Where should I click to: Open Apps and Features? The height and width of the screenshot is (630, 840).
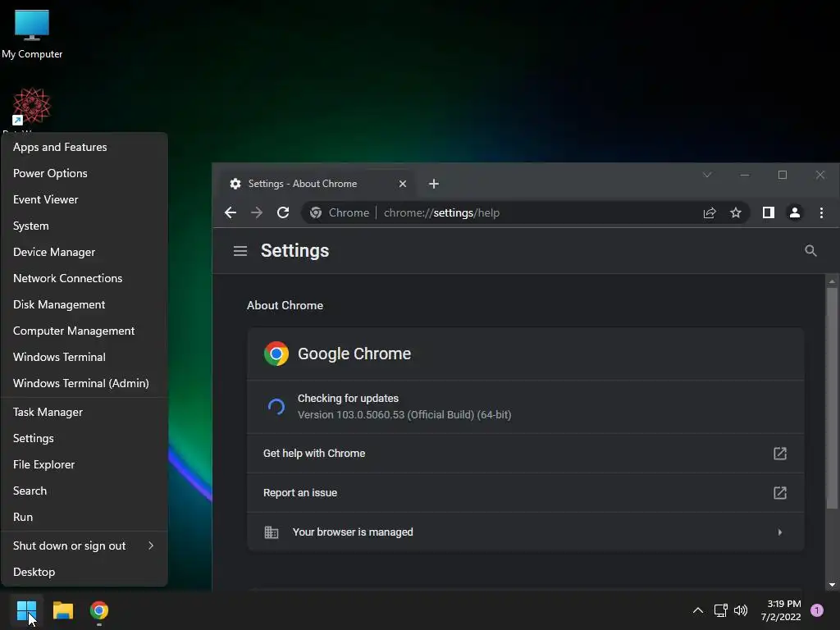[84, 147]
